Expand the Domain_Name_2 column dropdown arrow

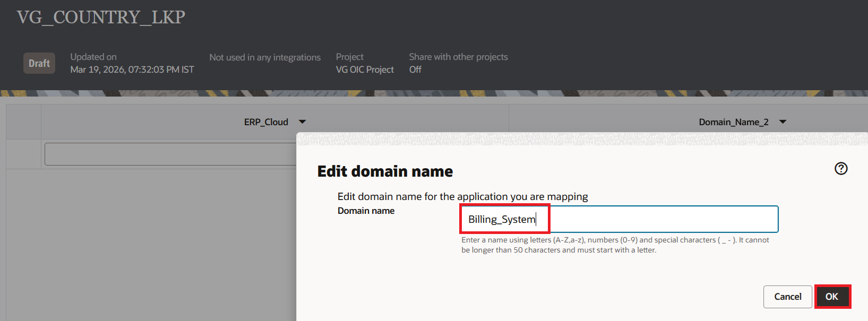click(x=783, y=122)
